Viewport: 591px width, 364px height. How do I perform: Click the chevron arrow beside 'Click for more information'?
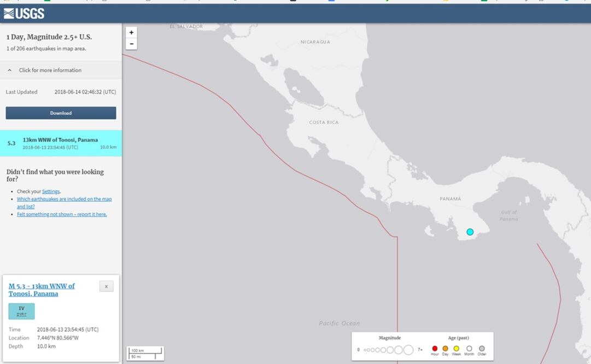coord(10,70)
